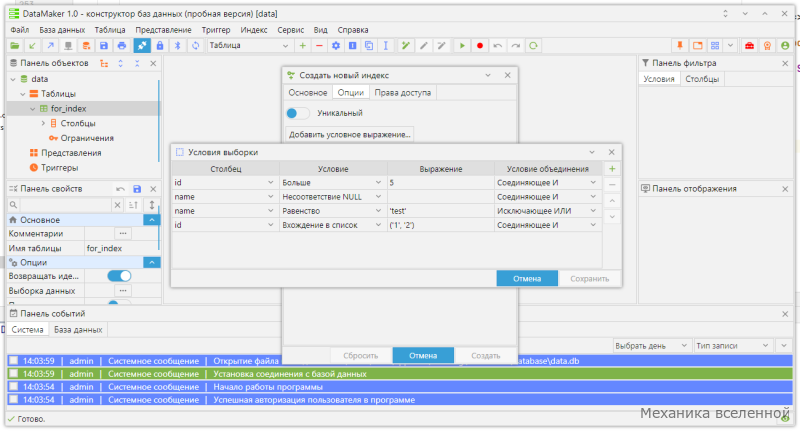
Task: Switch to База данных events tab
Action: tap(78, 330)
